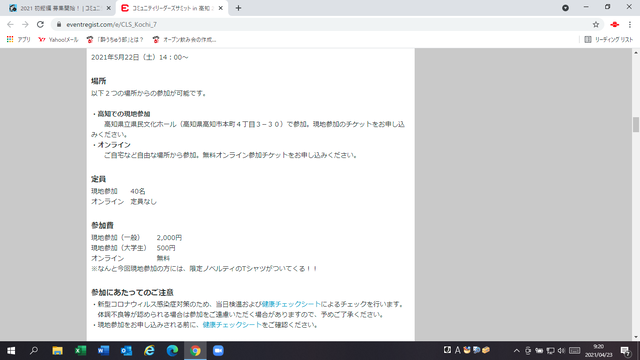Image resolution: width=640 pixels, height=360 pixels.
Task: Open Zoom from the taskbar
Action: (218, 351)
